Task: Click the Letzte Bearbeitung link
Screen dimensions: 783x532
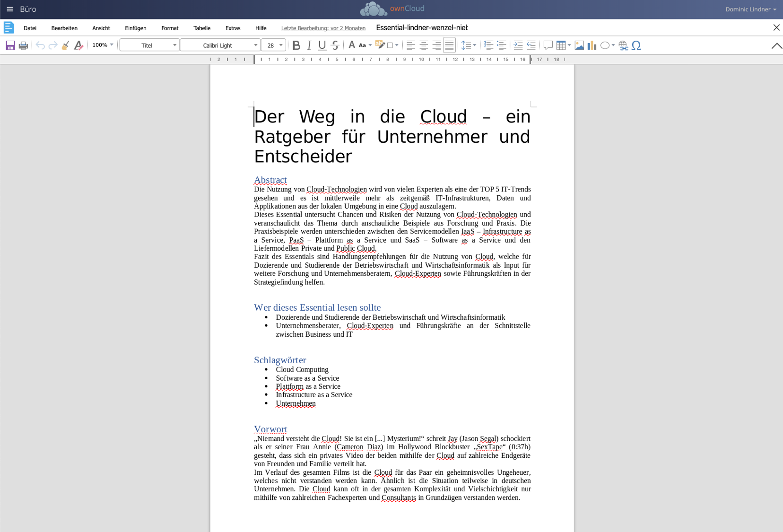Action: click(x=323, y=28)
